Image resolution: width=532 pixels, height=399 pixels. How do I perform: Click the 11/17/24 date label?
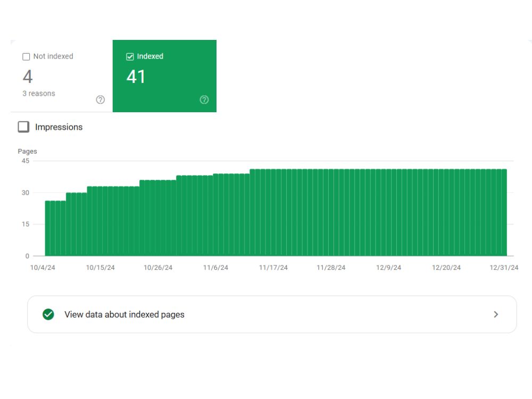pos(273,268)
